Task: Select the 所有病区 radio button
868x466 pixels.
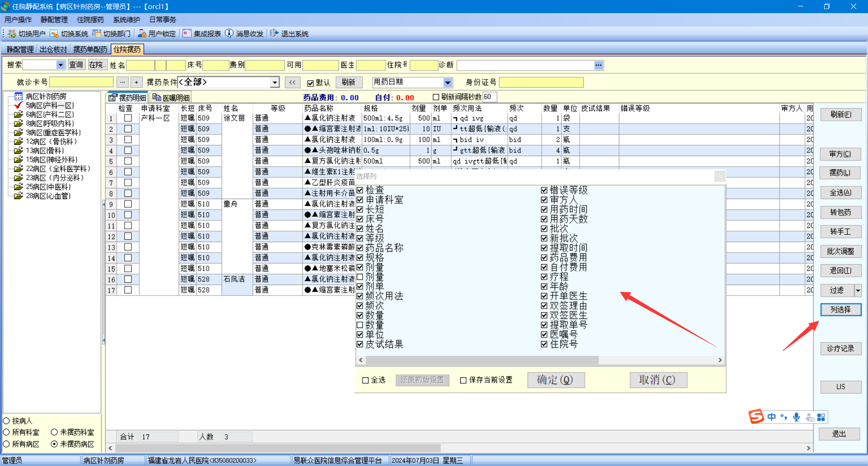Action: (x=6, y=444)
